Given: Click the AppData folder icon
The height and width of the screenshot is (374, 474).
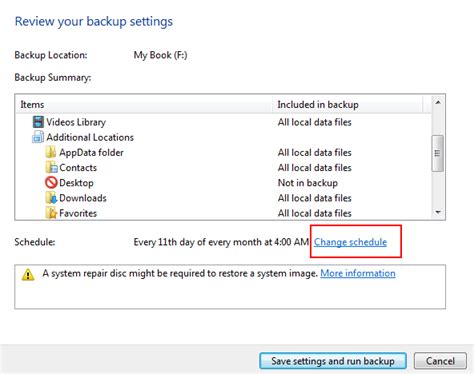Looking at the screenshot, I should click(51, 152).
